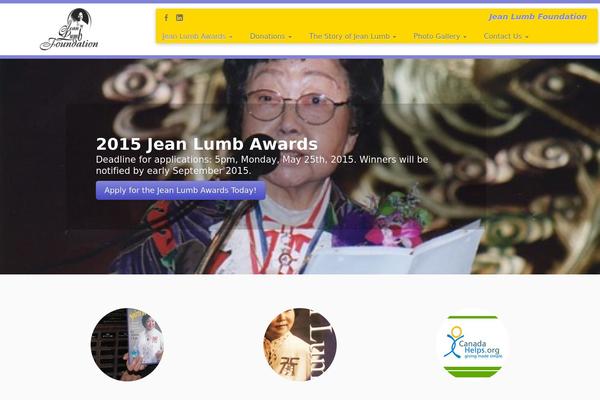Open the LinkedIn icon link
This screenshot has width=600, height=400.
pos(179,18)
